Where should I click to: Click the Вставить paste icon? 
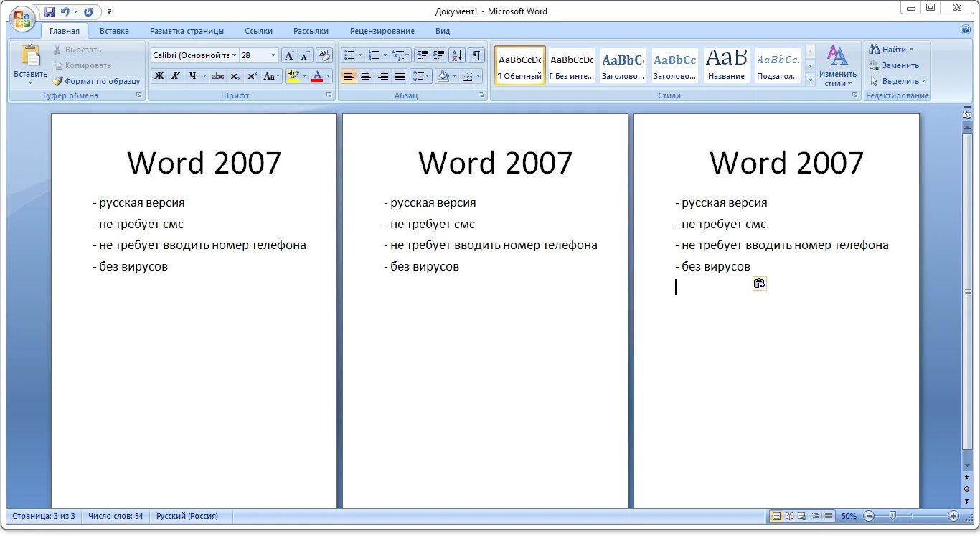30,56
